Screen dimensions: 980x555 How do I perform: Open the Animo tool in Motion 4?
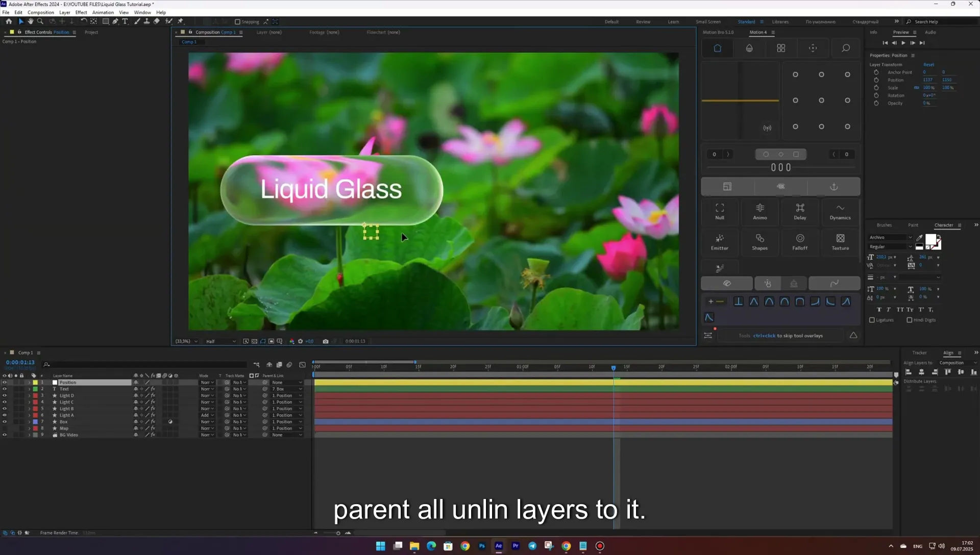point(760,211)
